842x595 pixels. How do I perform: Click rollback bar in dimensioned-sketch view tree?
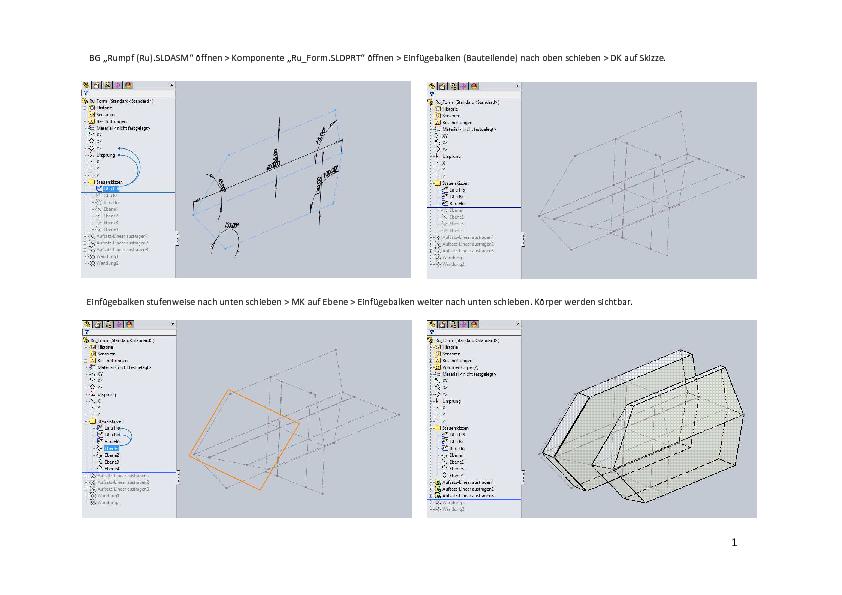[x=128, y=192]
